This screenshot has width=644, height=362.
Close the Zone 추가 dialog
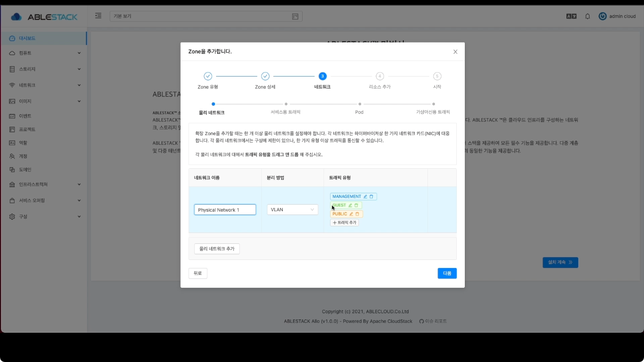tap(455, 52)
